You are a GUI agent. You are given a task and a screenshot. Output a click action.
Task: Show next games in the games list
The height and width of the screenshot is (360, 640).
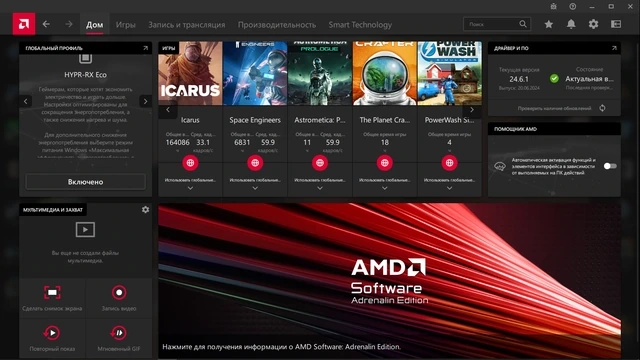(472, 110)
